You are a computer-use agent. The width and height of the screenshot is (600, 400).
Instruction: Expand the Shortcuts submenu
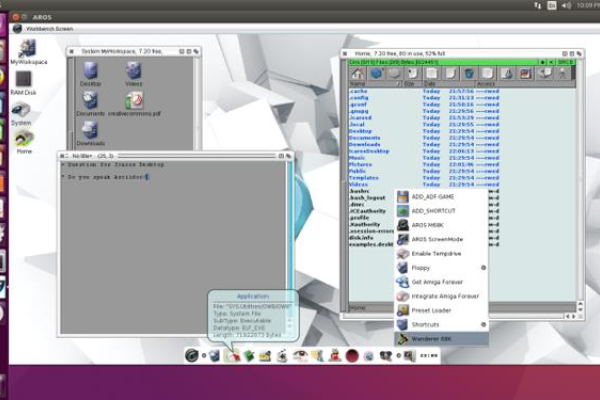[442, 325]
